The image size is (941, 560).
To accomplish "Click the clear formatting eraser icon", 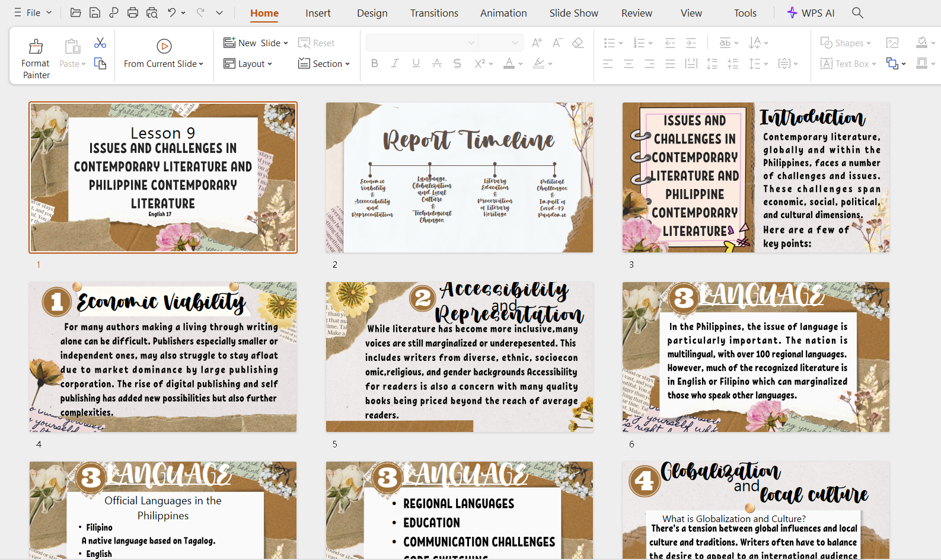I will point(578,43).
